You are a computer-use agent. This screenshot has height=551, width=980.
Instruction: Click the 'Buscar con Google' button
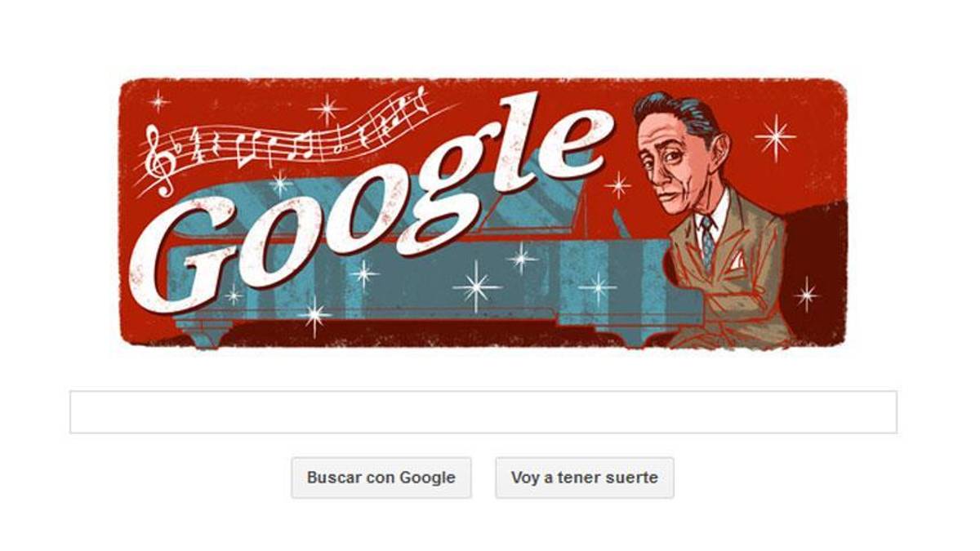point(381,478)
